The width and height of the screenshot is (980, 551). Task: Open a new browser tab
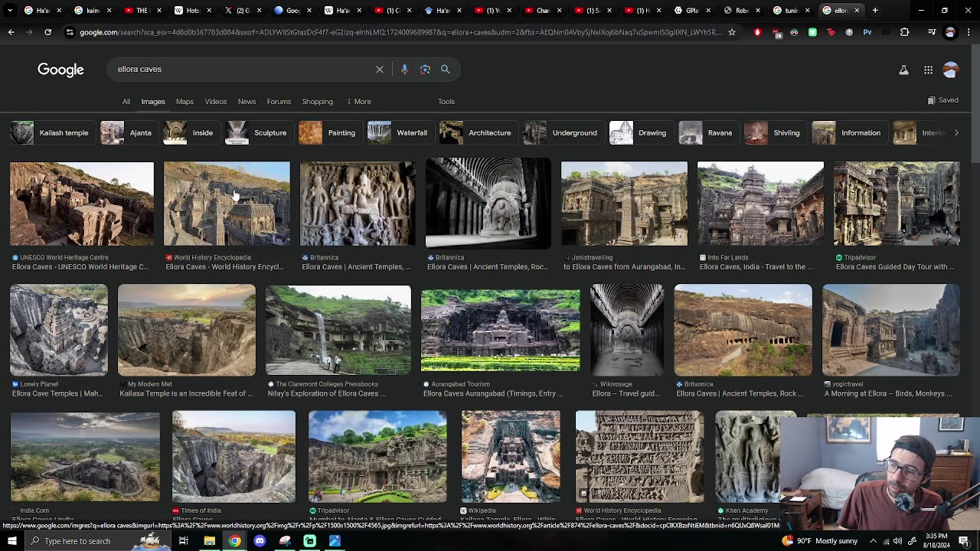(x=875, y=11)
